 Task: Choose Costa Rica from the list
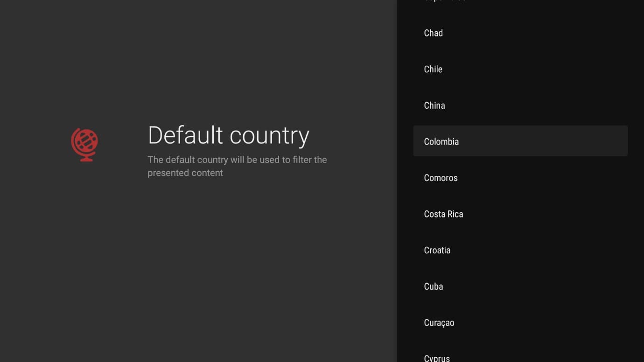click(443, 214)
